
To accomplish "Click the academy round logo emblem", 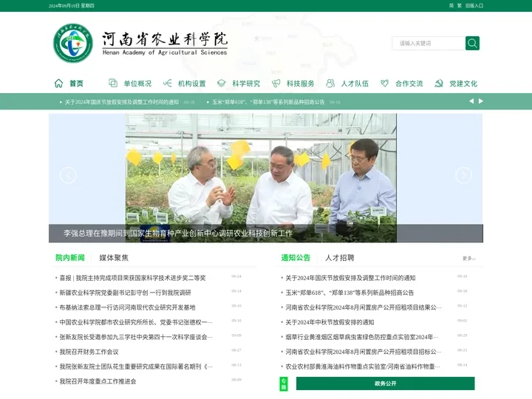I will point(73,43).
